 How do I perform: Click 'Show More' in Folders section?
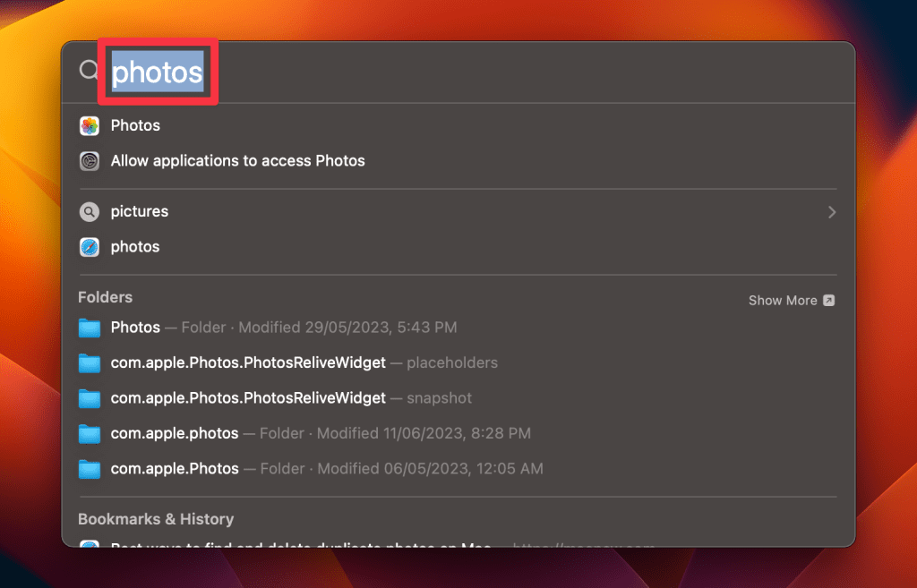[783, 301]
